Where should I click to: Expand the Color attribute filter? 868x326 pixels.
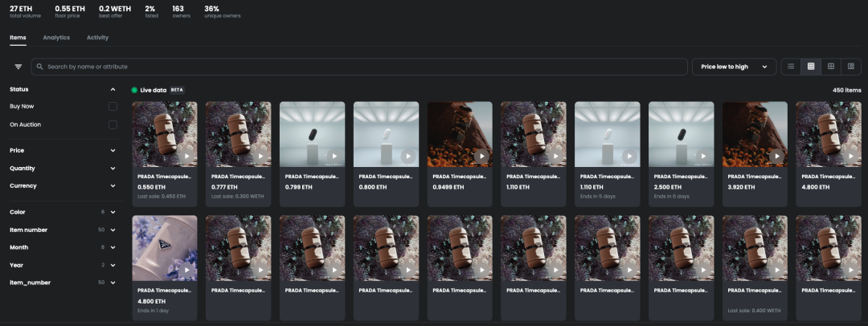pos(113,212)
